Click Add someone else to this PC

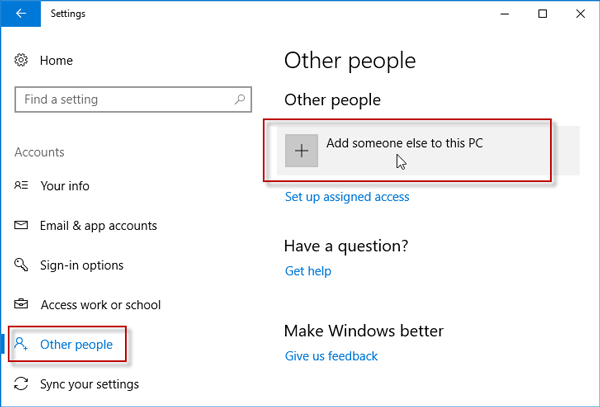(x=404, y=144)
